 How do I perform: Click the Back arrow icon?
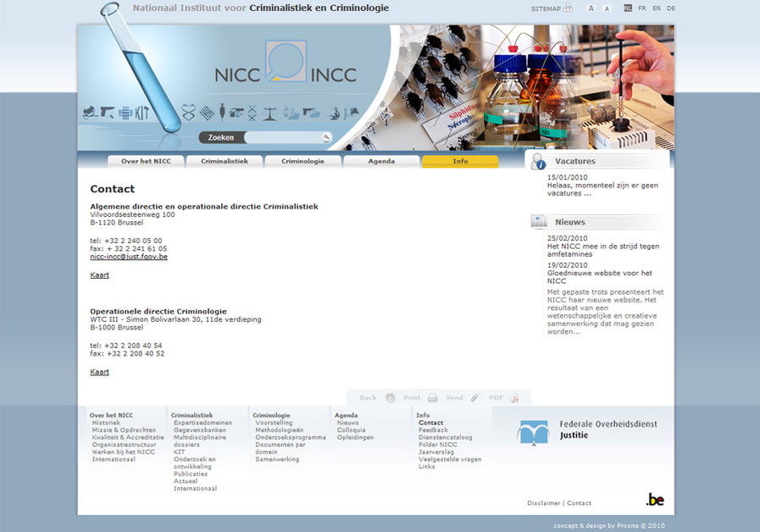click(x=391, y=398)
